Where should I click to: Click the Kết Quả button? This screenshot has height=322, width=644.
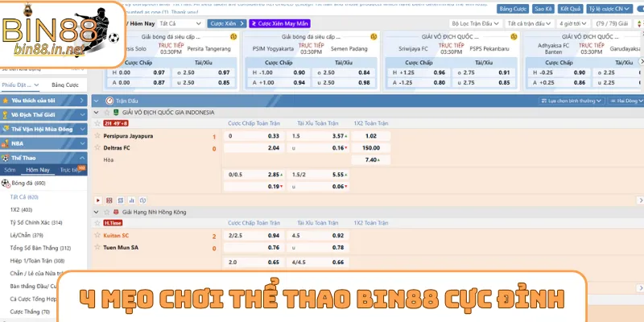click(571, 9)
